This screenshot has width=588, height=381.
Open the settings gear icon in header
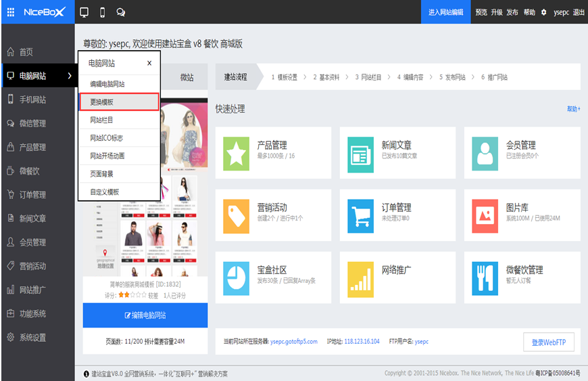pyautogui.click(x=543, y=12)
